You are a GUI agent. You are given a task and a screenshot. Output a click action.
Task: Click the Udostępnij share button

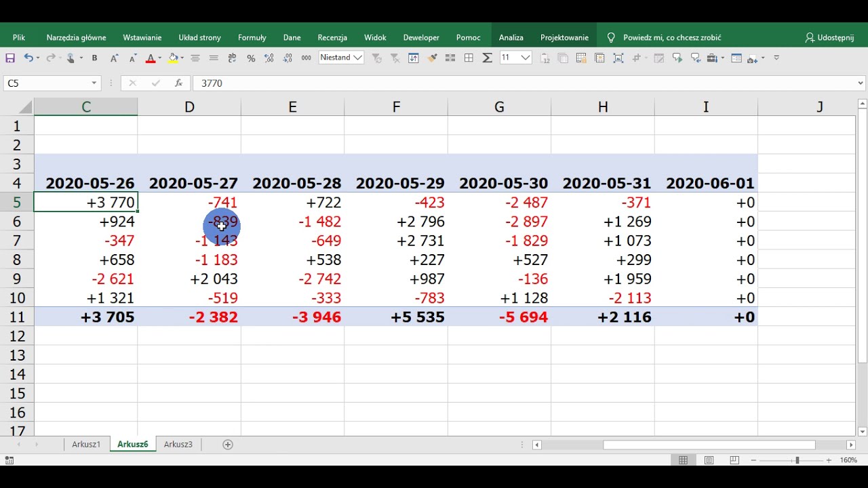[829, 38]
